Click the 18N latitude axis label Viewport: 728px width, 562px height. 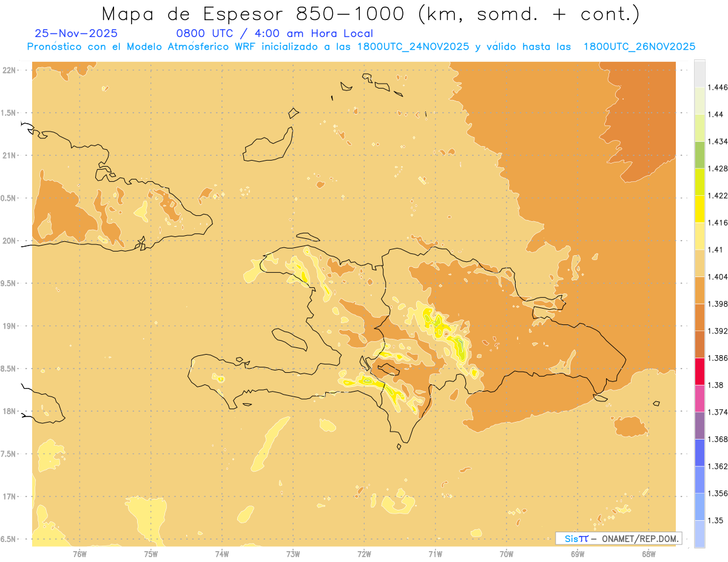tap(10, 411)
